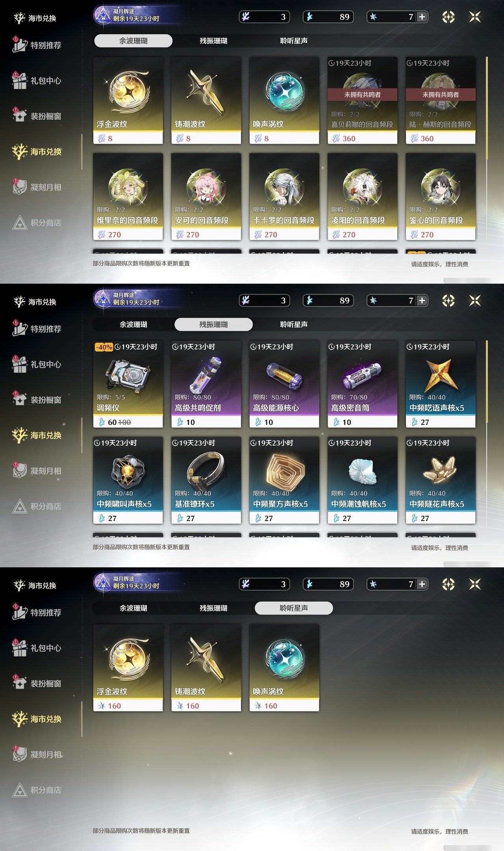Buy 铸潮波纹 priced at 8
The image size is (504, 851).
point(206,100)
